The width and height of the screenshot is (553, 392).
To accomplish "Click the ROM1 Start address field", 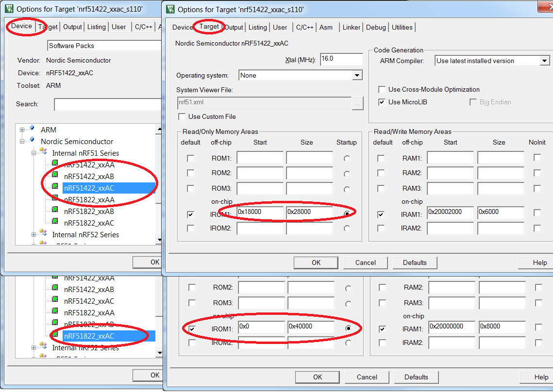I will click(x=260, y=158).
